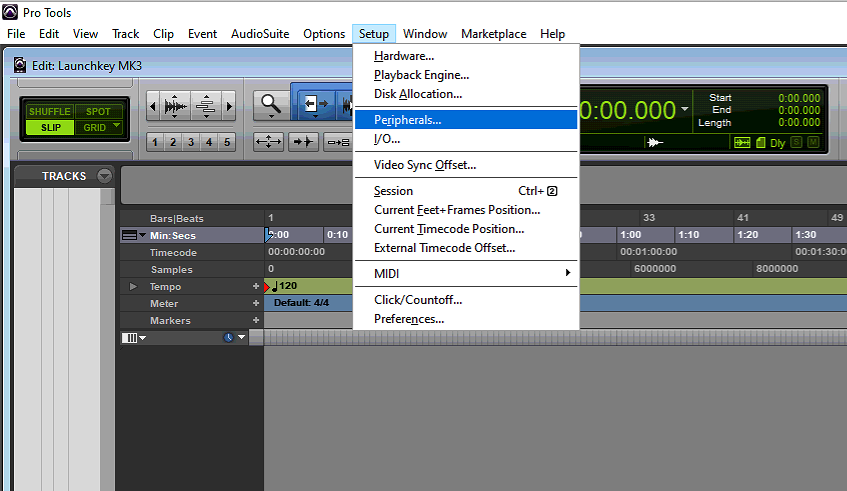The image size is (847, 491).
Task: Click the four-way arrows Zoom Toggle icon
Action: (x=268, y=142)
